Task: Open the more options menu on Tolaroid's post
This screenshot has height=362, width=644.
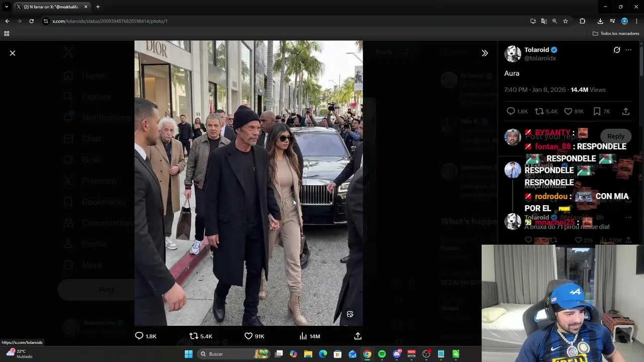Action: tap(628, 50)
